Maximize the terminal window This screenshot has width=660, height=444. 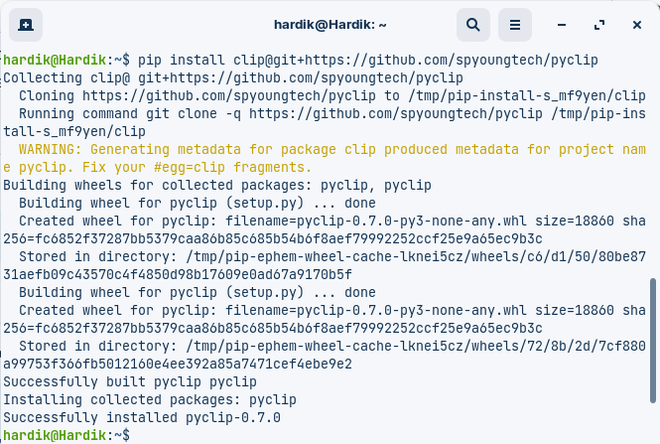pyautogui.click(x=600, y=24)
